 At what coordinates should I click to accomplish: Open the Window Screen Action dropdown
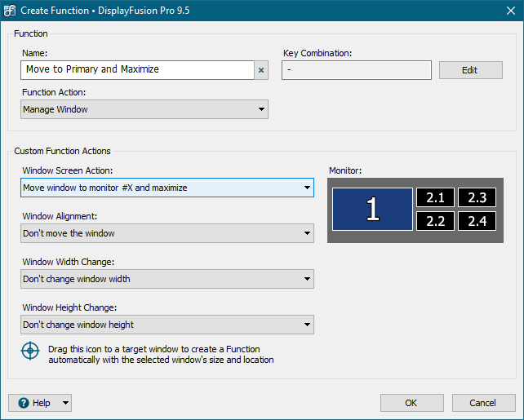[167, 188]
